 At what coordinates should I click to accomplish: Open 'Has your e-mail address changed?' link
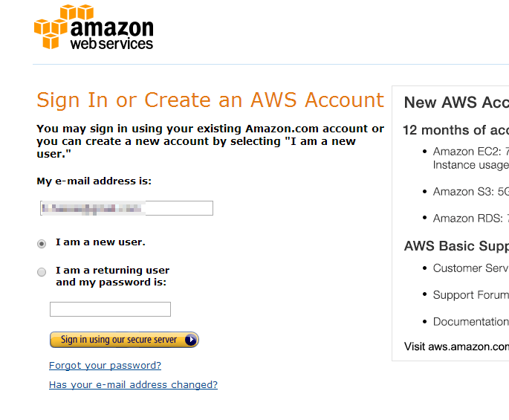[134, 384]
